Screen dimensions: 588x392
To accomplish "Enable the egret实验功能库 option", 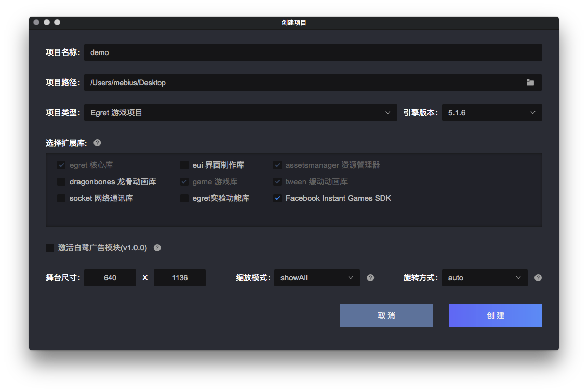I will tap(184, 198).
